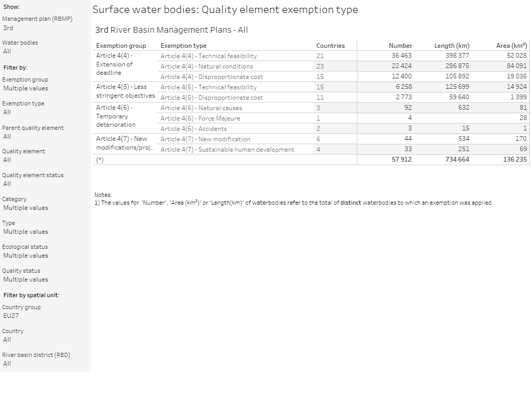Open the Exemption type filter dropdown
This screenshot has height=399, width=532.
tap(45, 112)
